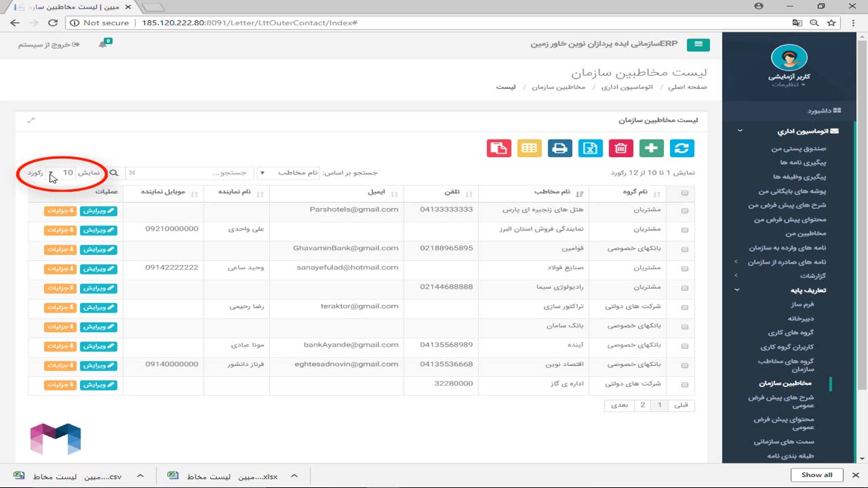868x488 pixels.
Task: Check row of قوامین
Action: (x=684, y=249)
